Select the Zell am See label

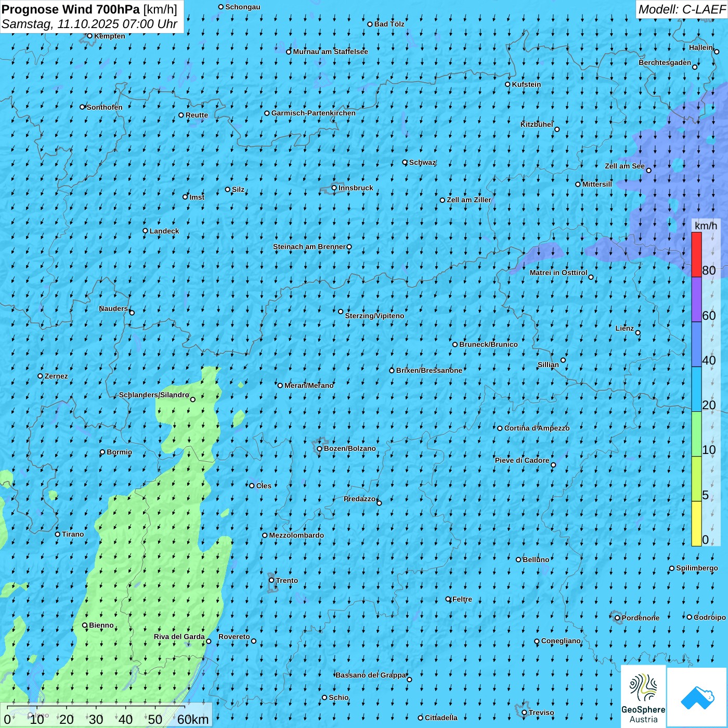click(625, 166)
